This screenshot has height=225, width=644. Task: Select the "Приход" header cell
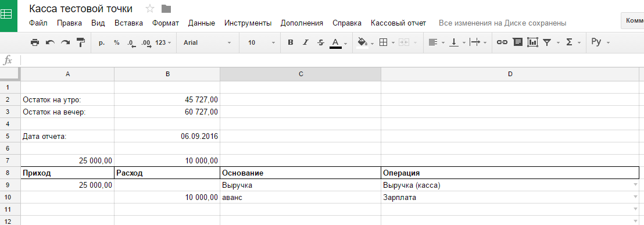[67, 173]
